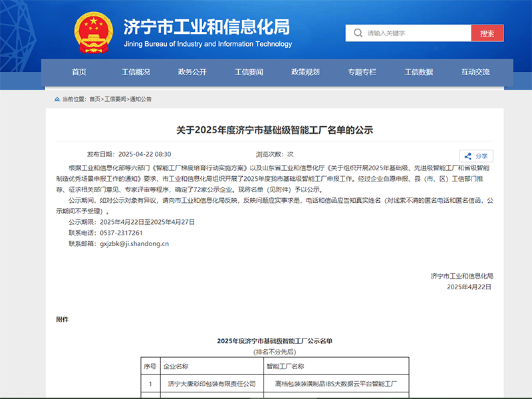Open the 工信要闻 navigation menu item
This screenshot has height=399, width=532.
(249, 72)
